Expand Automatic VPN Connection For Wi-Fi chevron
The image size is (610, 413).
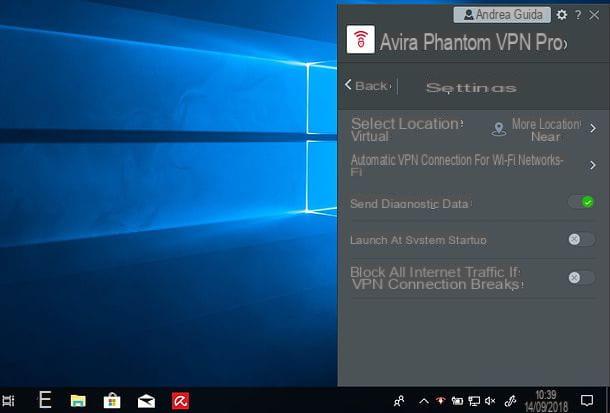[x=593, y=165]
